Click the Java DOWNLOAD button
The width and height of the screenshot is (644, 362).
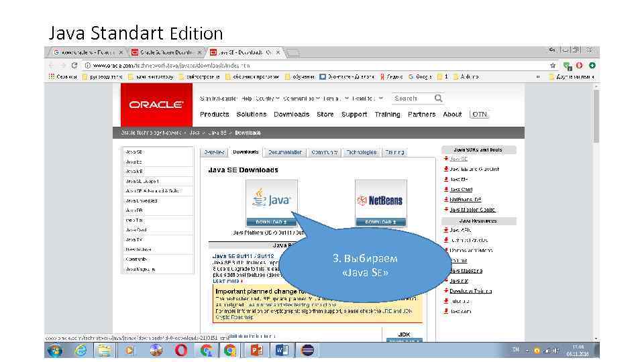coord(272,222)
